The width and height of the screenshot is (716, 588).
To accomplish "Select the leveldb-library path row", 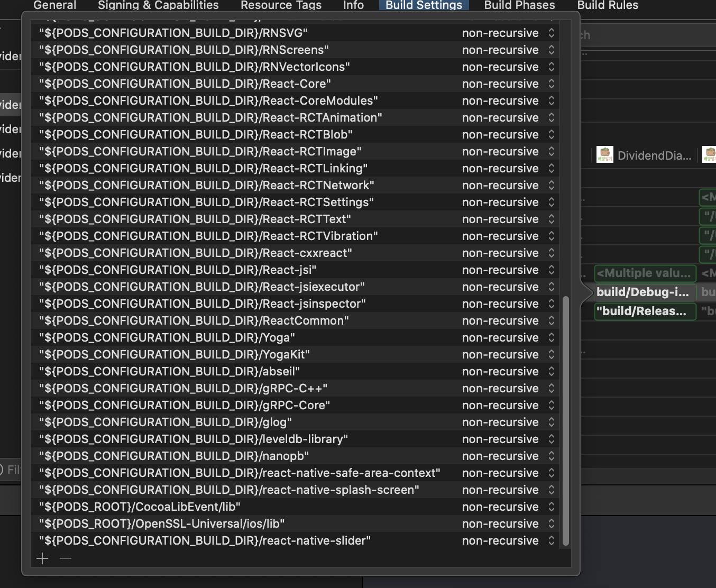I will [x=194, y=439].
